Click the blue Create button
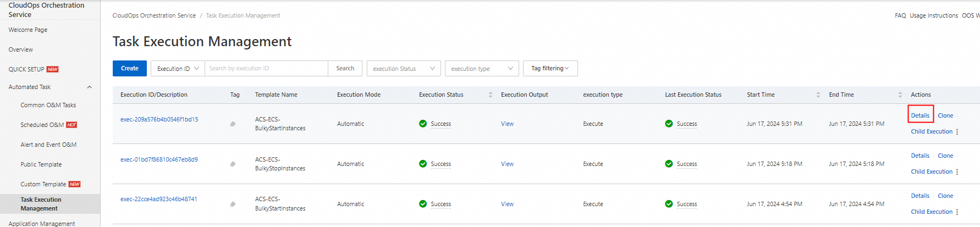 130,69
